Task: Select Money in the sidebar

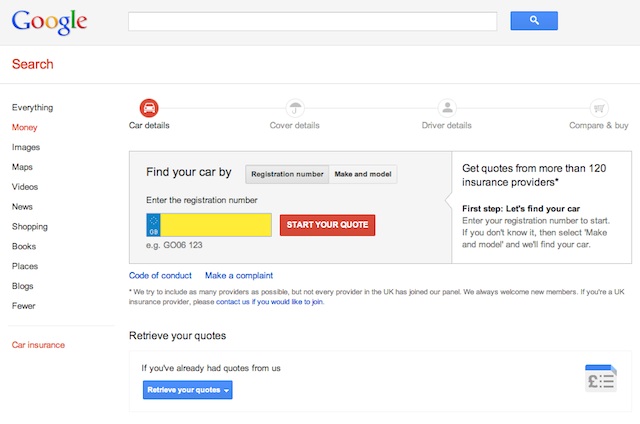Action: (x=24, y=127)
